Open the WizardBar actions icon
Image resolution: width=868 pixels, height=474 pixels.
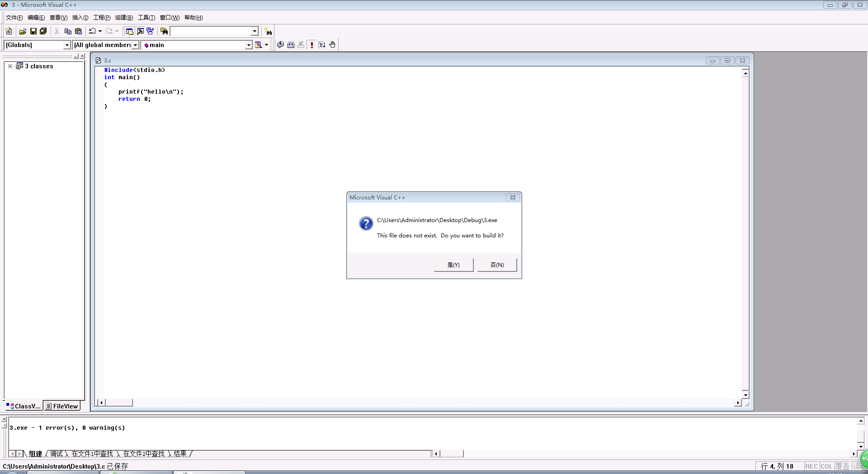pyautogui.click(x=258, y=45)
